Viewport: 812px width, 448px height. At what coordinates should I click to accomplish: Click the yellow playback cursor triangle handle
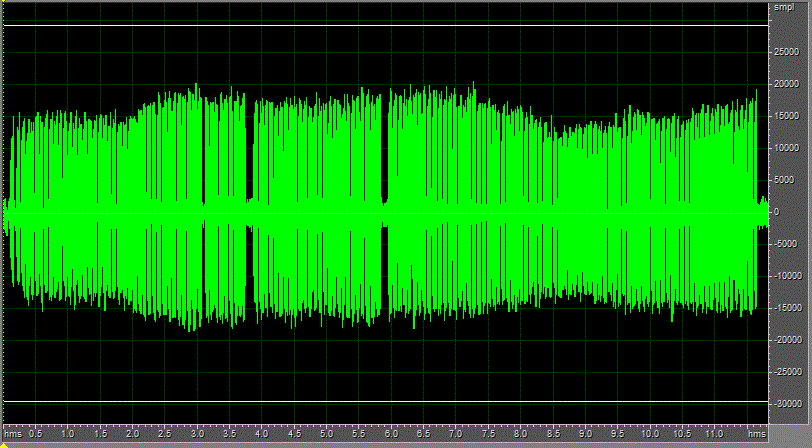click(2, 444)
